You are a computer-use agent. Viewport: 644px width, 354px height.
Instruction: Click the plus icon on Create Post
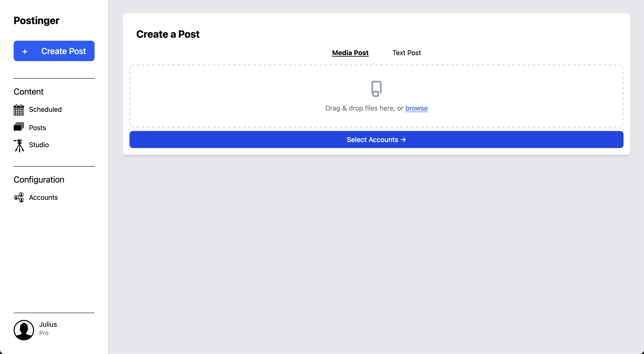pyautogui.click(x=25, y=52)
